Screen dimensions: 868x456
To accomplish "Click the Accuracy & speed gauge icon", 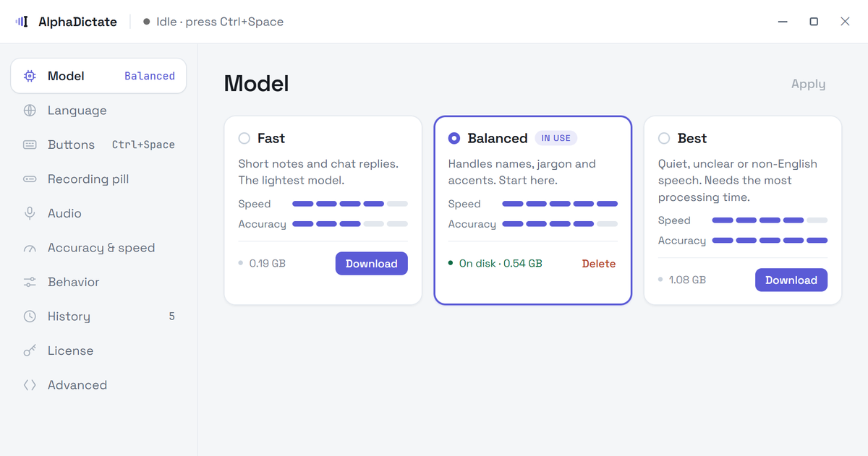I will coord(30,249).
